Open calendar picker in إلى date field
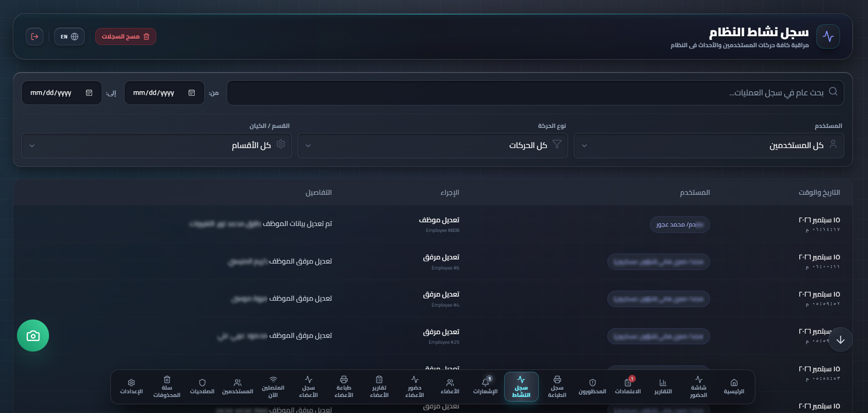 89,93
